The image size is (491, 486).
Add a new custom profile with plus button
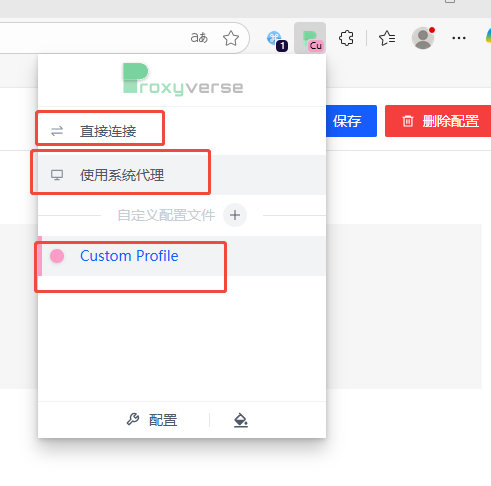[x=235, y=215]
